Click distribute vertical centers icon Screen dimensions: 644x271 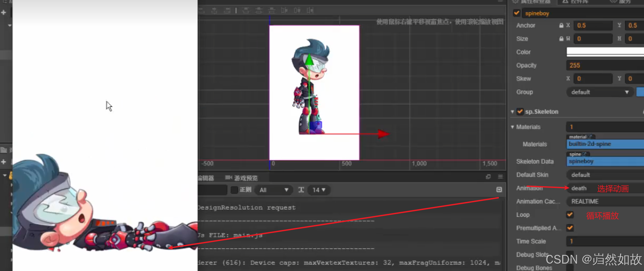(259, 11)
